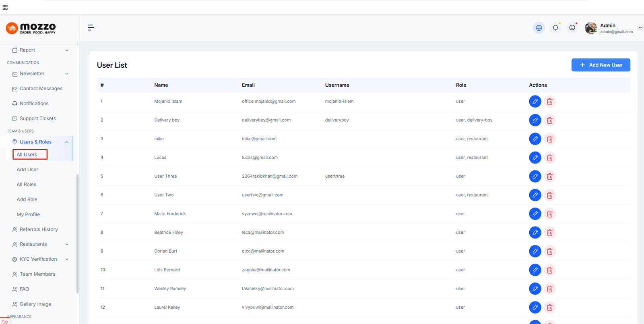Open the Add User sidebar link
644x324 pixels.
click(x=27, y=170)
